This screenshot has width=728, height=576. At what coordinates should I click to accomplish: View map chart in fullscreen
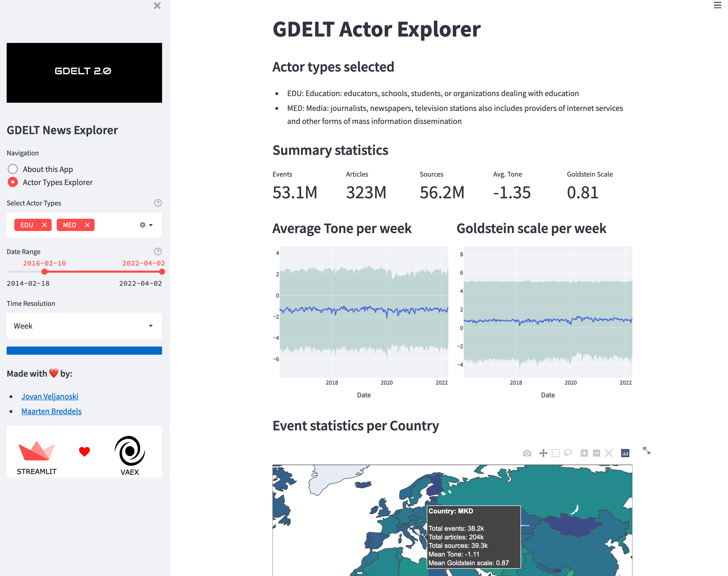pyautogui.click(x=646, y=451)
